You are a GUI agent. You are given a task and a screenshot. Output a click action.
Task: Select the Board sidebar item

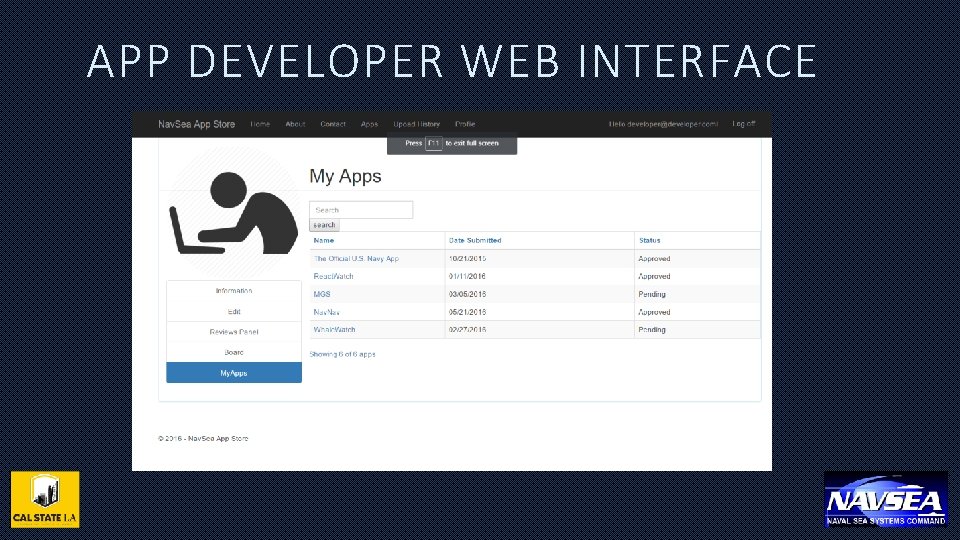[234, 352]
